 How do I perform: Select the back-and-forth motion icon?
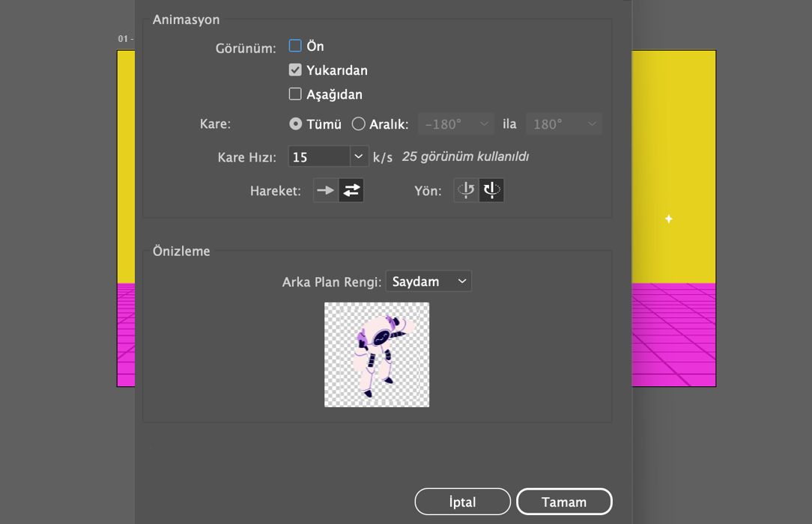[351, 191]
